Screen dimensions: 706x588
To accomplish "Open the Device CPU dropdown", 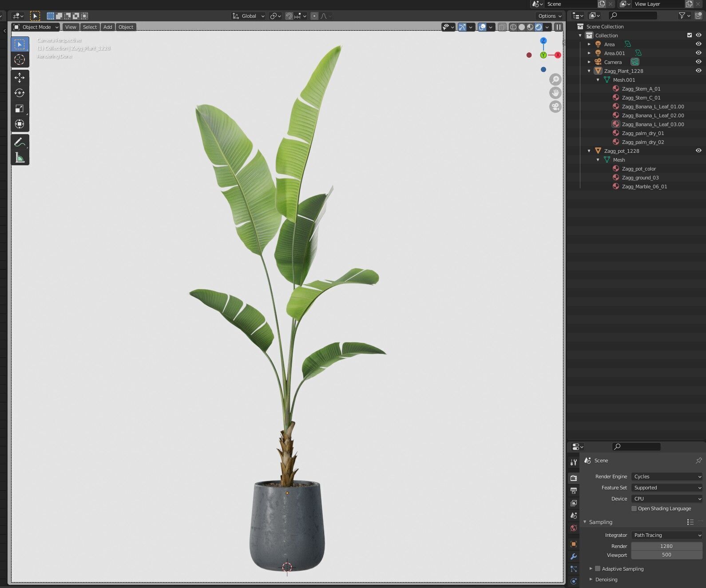I will pos(667,499).
